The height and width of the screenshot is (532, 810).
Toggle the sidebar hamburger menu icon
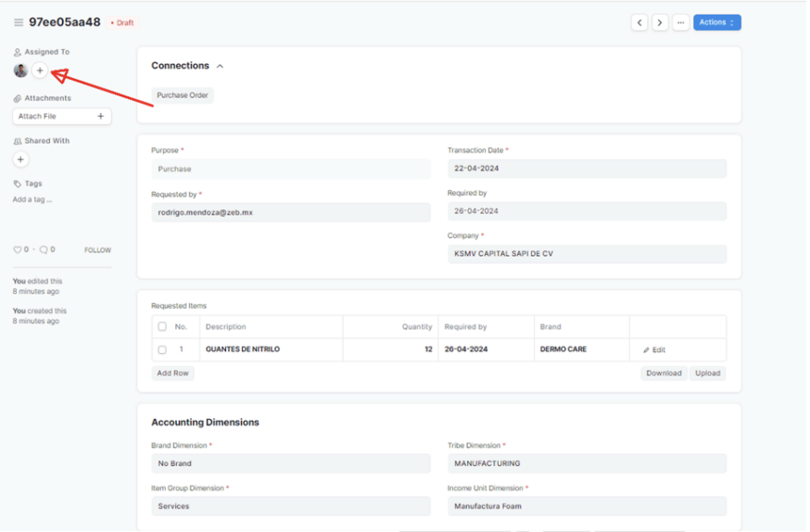point(19,22)
